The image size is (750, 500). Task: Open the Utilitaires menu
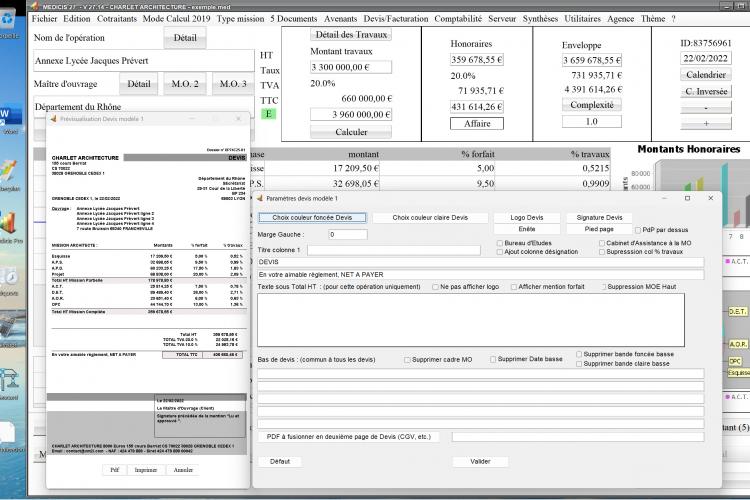[582, 19]
